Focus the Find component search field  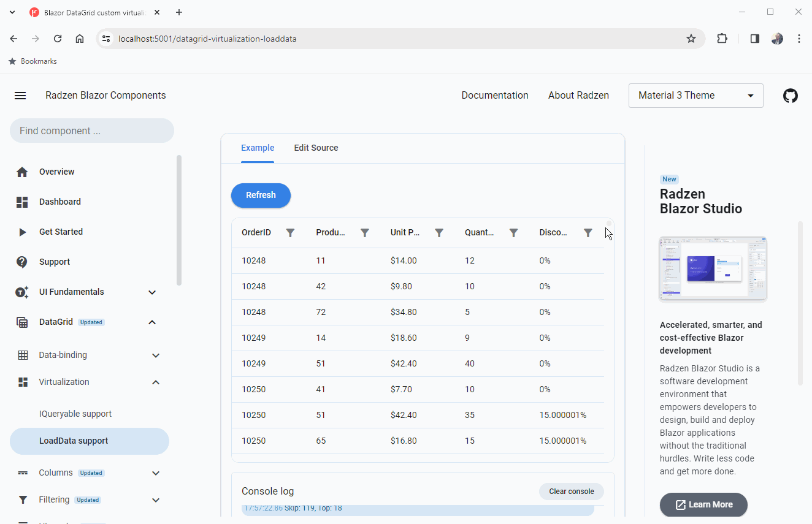[x=92, y=131]
